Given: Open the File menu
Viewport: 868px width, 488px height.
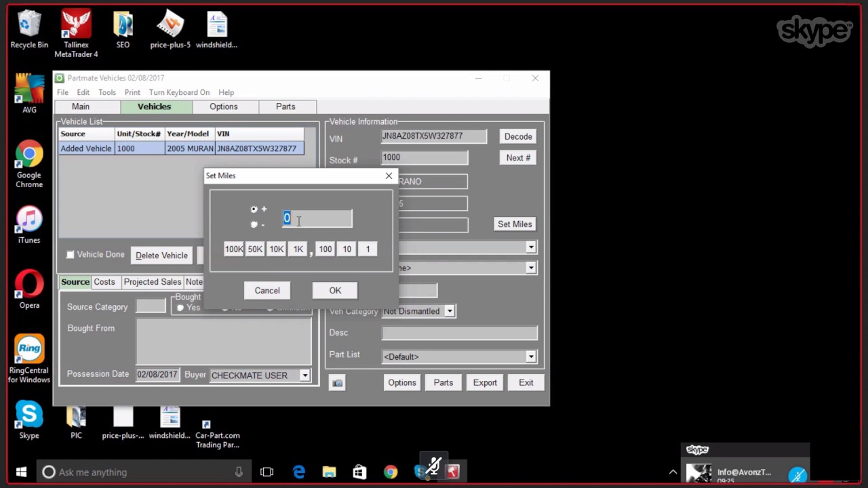Looking at the screenshot, I should (x=62, y=92).
